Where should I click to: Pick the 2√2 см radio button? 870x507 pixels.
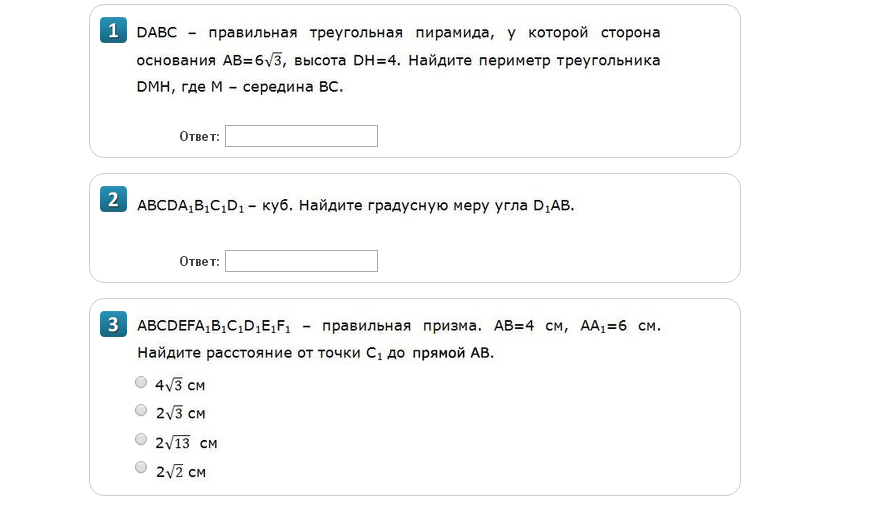[141, 467]
